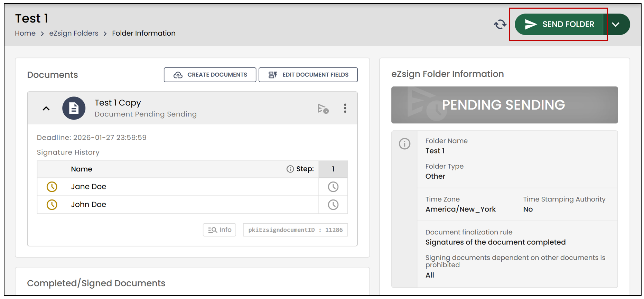Click the Send Folder button
This screenshot has width=644, height=299.
(559, 24)
